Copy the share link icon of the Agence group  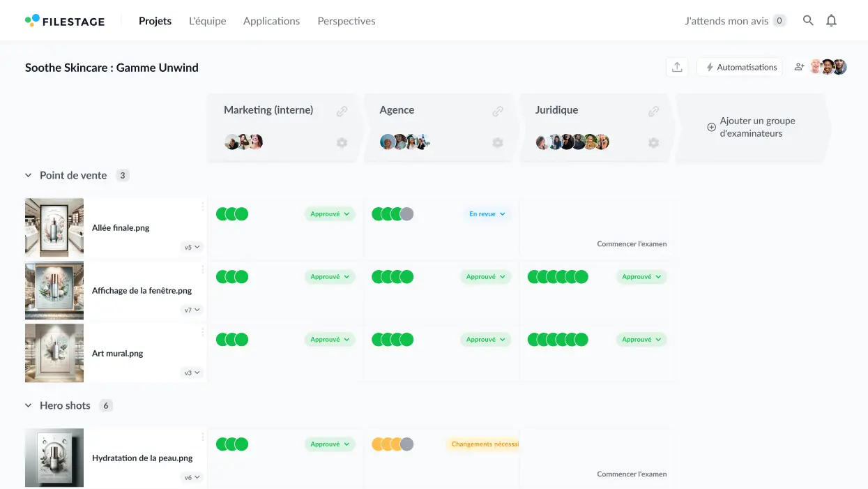pos(498,110)
